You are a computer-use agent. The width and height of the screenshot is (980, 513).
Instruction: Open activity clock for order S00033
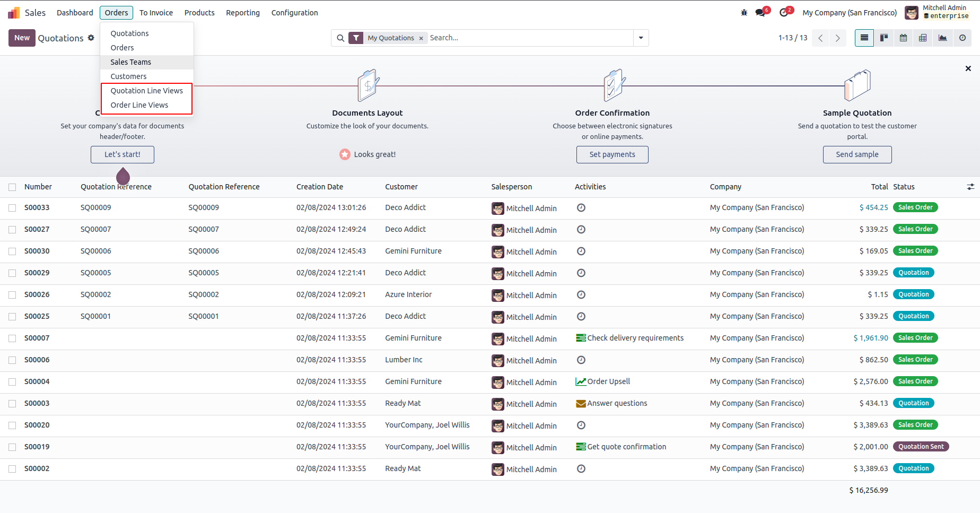[x=581, y=207]
